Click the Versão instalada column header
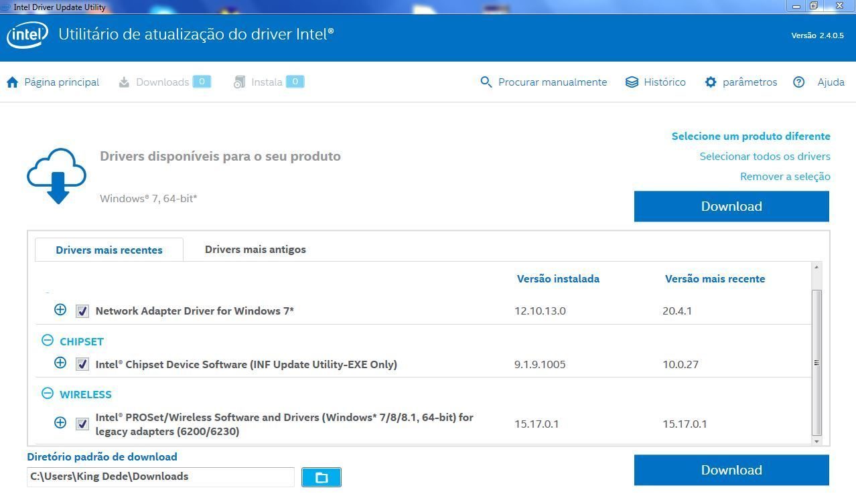This screenshot has height=504, width=856. [558, 278]
